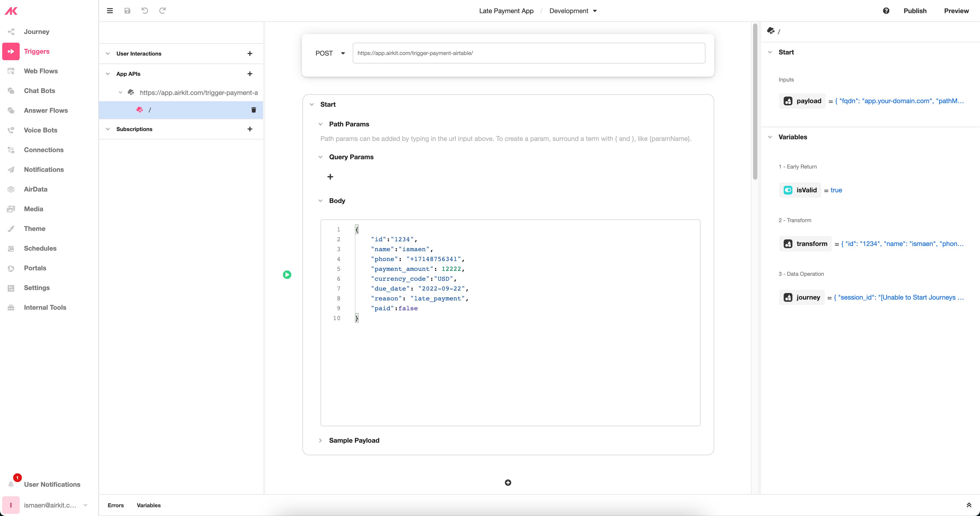Click the Media sidebar icon

pyautogui.click(x=11, y=209)
